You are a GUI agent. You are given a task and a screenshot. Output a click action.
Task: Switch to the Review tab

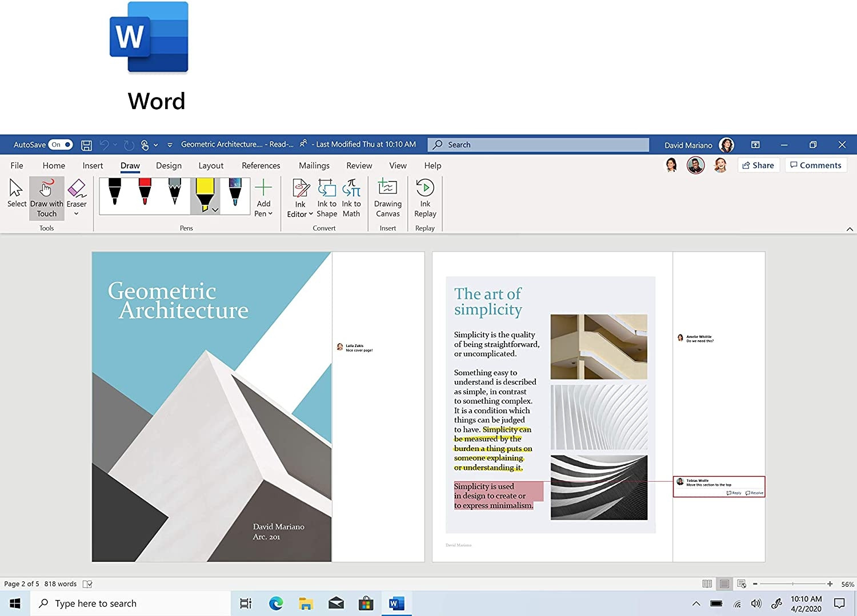[x=359, y=166]
